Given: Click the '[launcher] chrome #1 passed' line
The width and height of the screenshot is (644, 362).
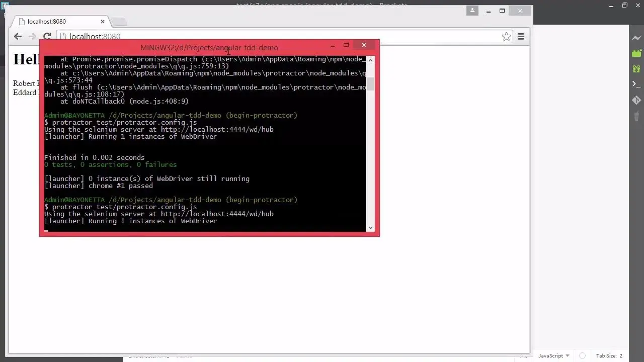Looking at the screenshot, I should click(99, 186).
